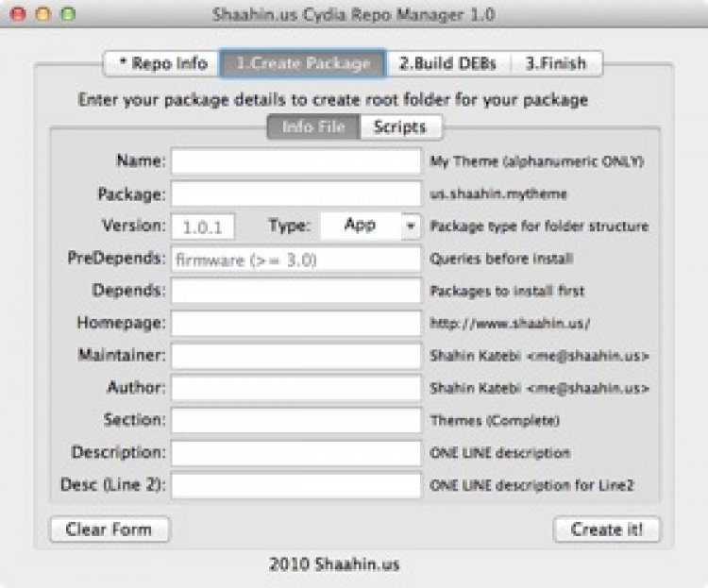Zoom window with the green button
This screenshot has height=588, width=708.
[68, 14]
